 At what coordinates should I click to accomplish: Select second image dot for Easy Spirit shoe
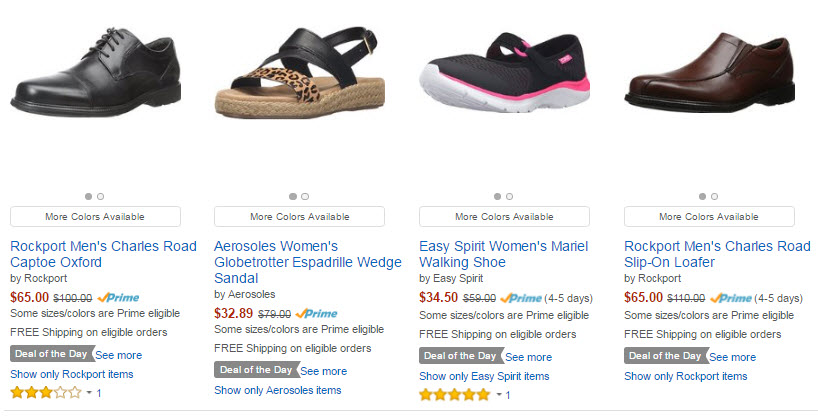(510, 196)
